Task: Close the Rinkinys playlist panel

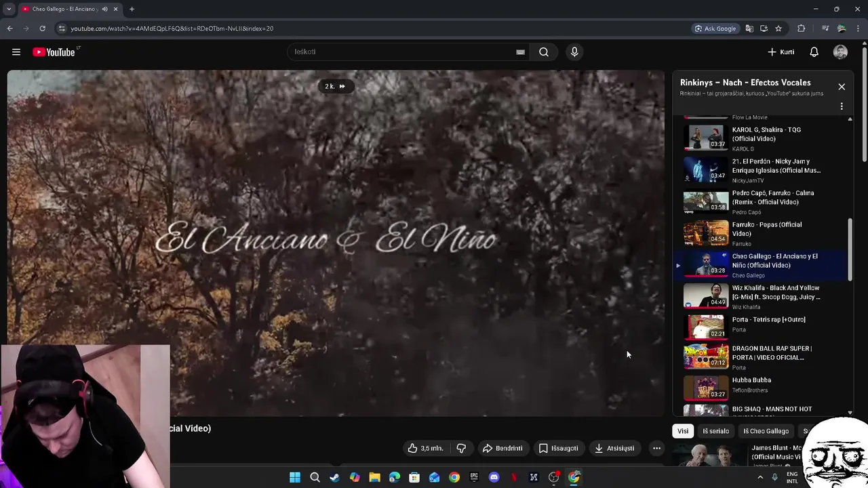Action: point(842,87)
